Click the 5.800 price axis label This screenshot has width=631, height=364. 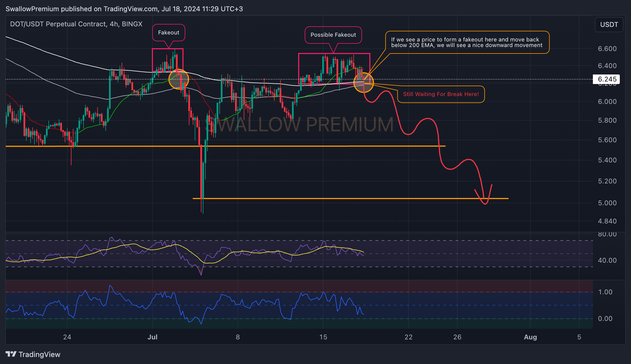[x=607, y=120]
